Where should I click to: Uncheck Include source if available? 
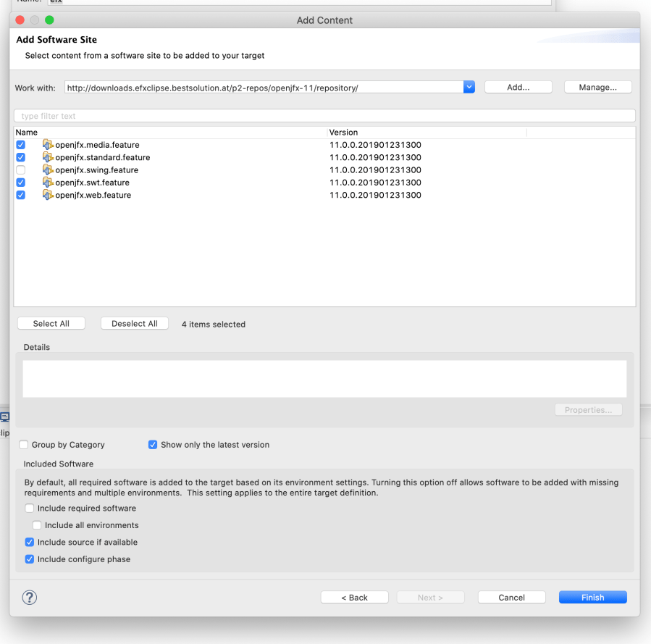pos(30,542)
